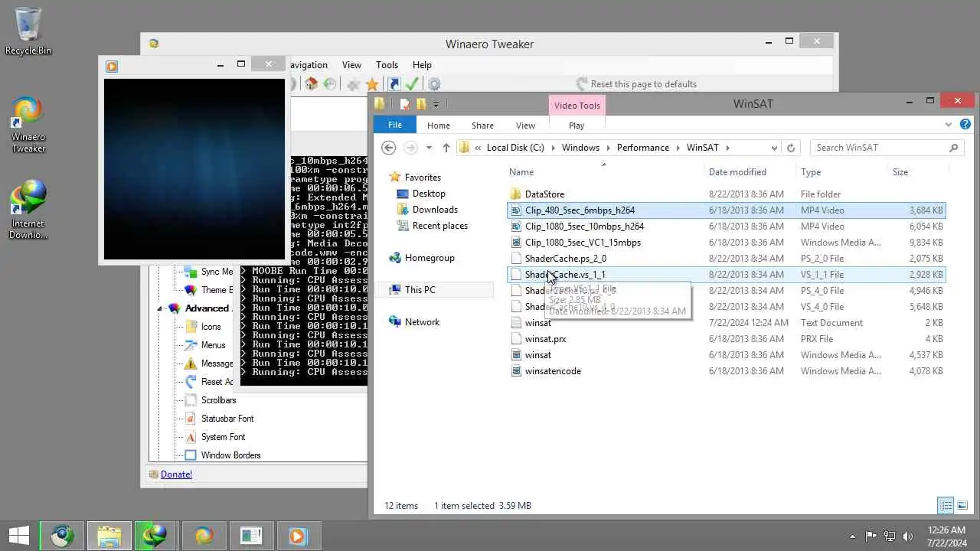Viewport: 980px width, 551px height.
Task: Refresh the WinSAT folder view
Action: [791, 148]
